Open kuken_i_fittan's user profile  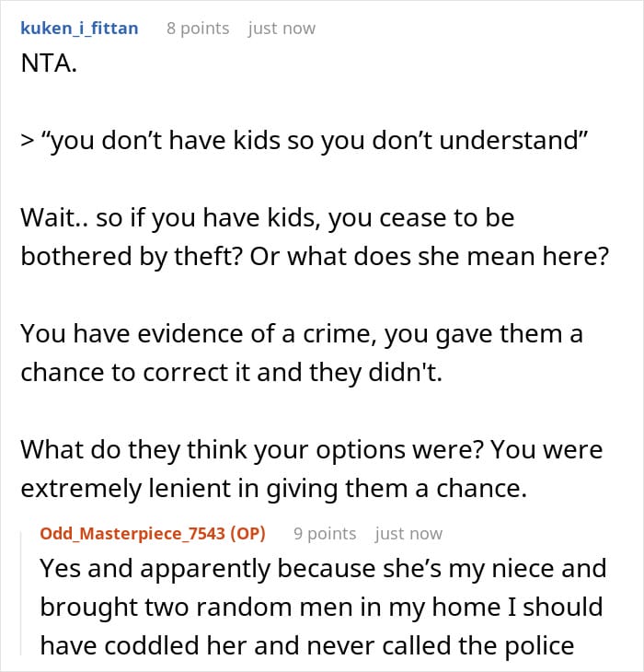(79, 29)
